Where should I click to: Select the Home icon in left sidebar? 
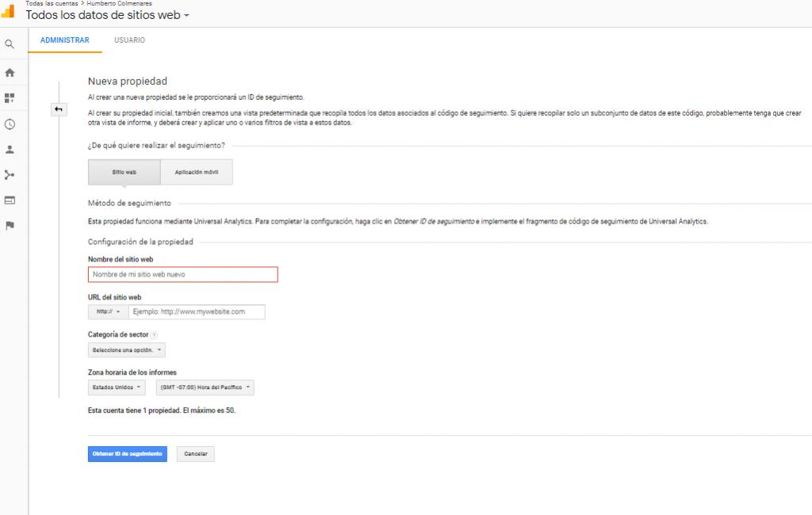click(x=10, y=71)
